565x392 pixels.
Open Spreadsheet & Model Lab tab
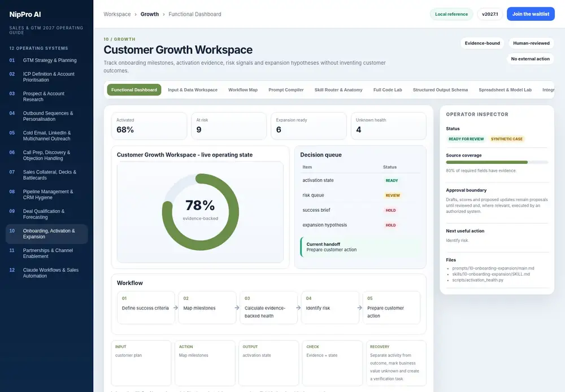point(505,90)
